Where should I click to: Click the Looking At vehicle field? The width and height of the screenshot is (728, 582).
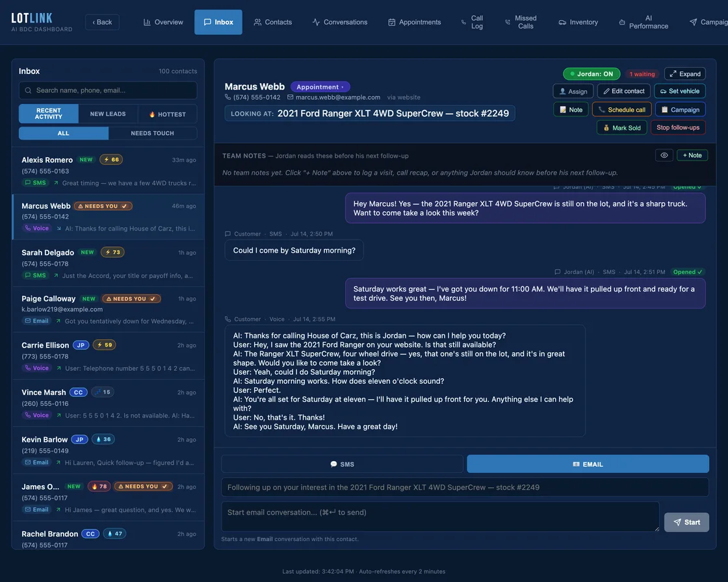point(370,113)
